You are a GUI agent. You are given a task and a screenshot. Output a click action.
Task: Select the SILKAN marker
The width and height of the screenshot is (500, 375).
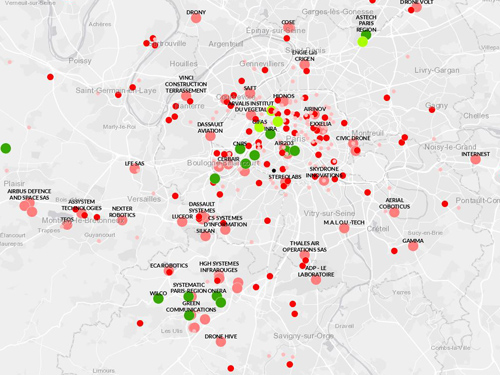point(205,236)
